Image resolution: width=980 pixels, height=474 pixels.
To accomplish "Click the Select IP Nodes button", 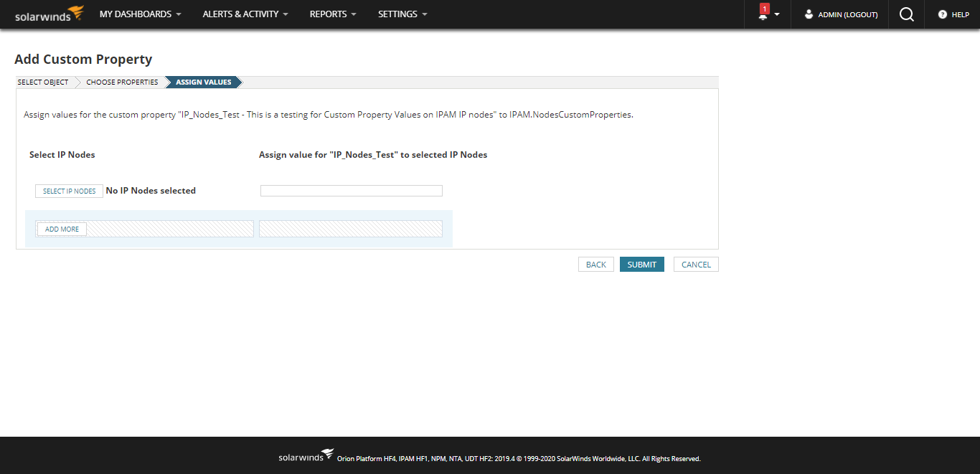I will pyautogui.click(x=69, y=191).
